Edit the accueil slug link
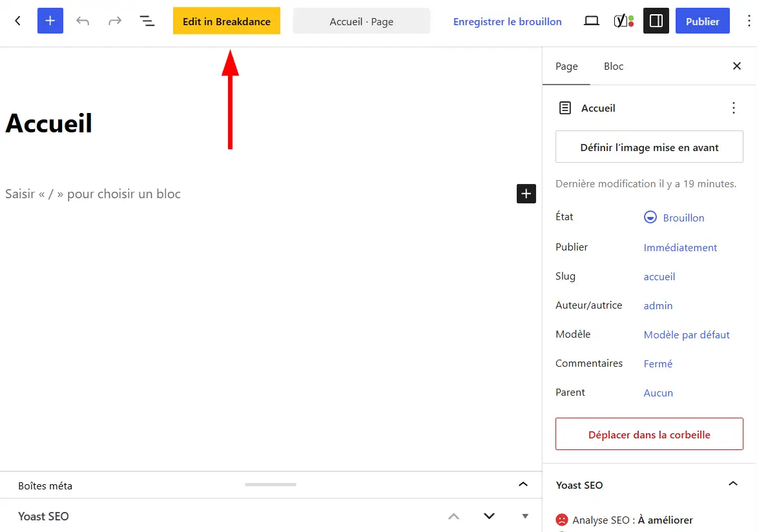The width and height of the screenshot is (757, 532). pyautogui.click(x=659, y=276)
